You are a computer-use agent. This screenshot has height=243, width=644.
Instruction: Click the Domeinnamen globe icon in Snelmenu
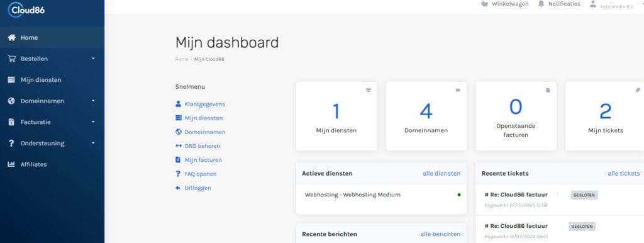pyautogui.click(x=178, y=132)
